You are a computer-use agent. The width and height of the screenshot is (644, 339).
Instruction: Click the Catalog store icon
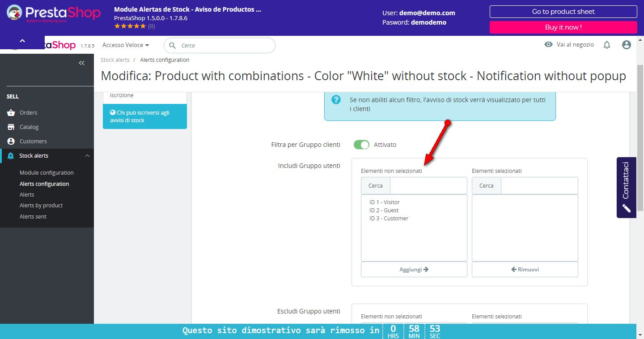point(11,127)
